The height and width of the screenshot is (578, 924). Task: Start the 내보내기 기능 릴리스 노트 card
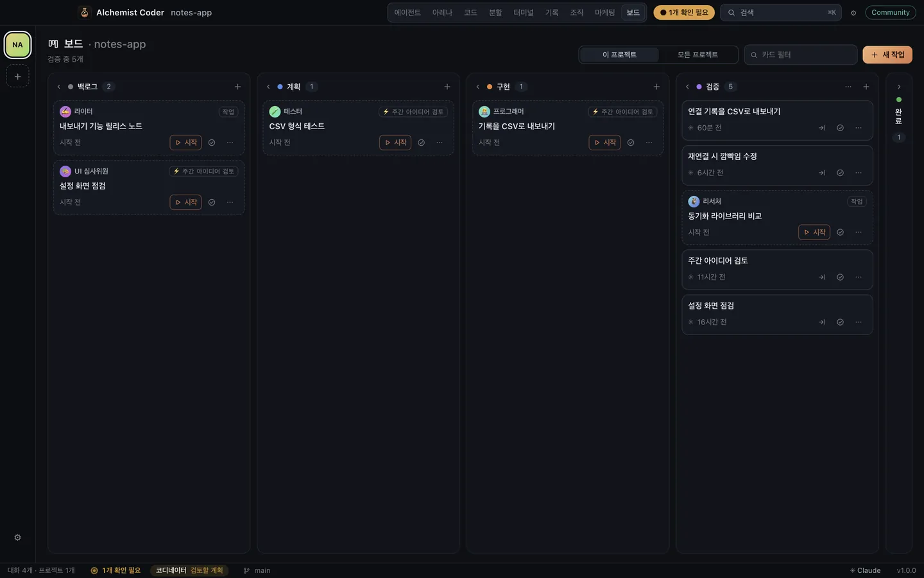[185, 143]
